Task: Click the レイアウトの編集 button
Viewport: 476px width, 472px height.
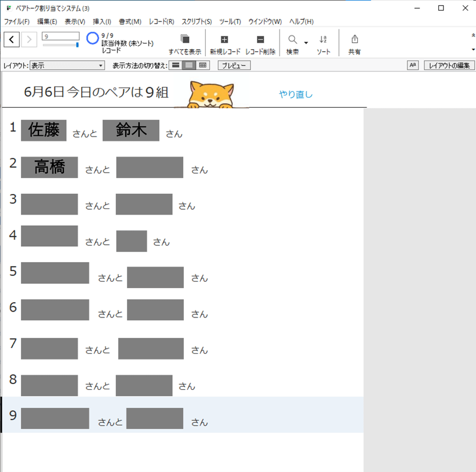Action: coord(449,65)
